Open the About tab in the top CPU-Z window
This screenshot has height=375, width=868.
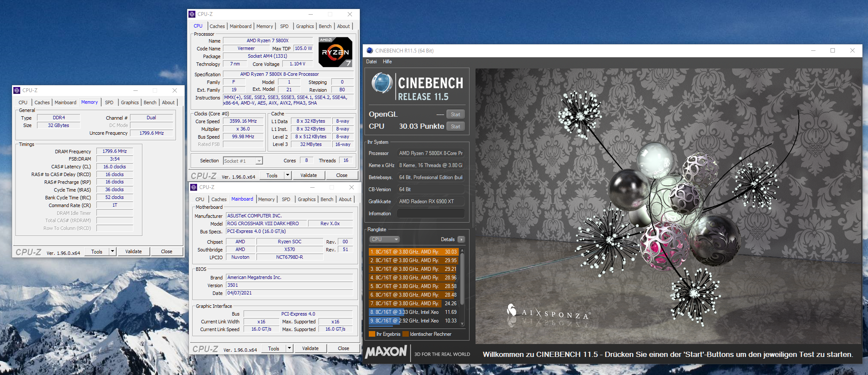pyautogui.click(x=343, y=26)
